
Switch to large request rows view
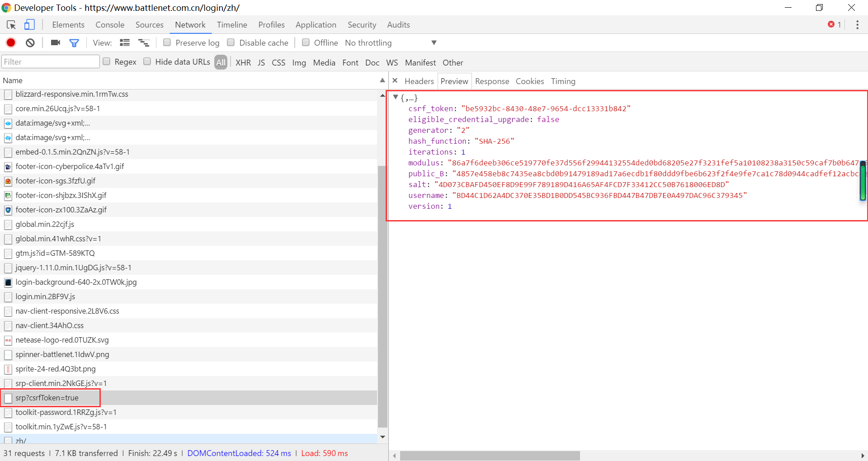pyautogui.click(x=125, y=42)
